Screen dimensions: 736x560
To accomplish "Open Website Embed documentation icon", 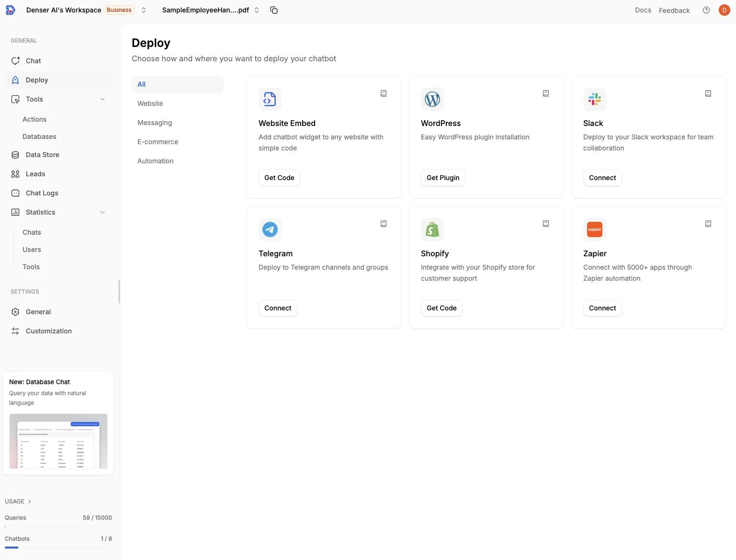I will click(383, 93).
